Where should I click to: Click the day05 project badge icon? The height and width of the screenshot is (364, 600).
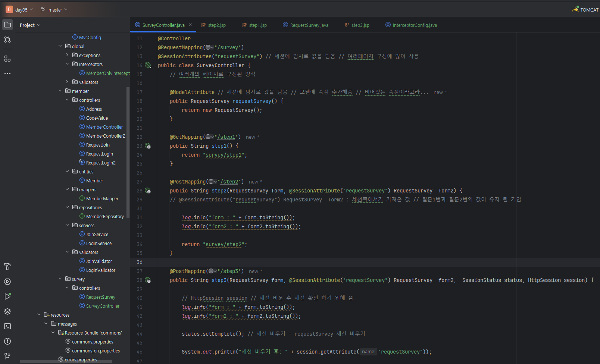click(x=9, y=10)
